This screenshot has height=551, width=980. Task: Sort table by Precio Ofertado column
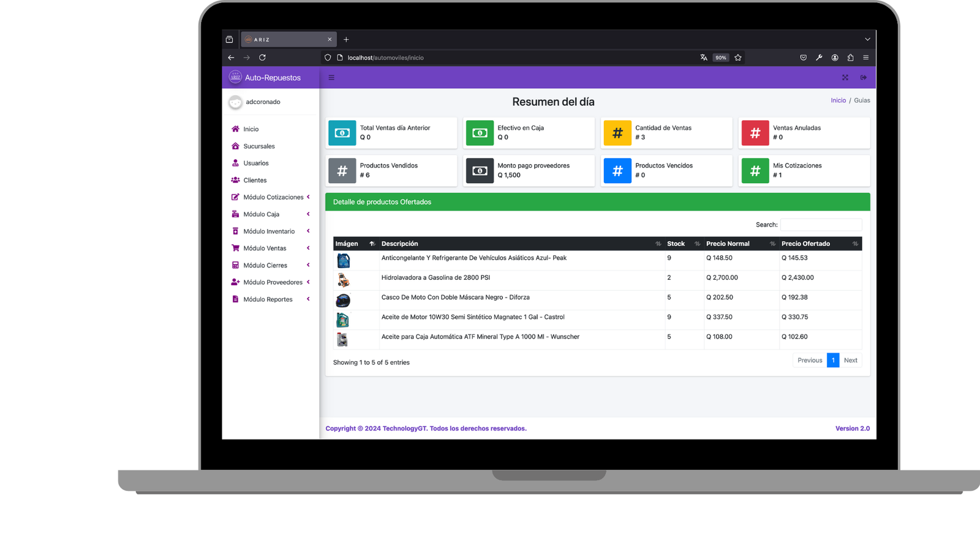(x=820, y=244)
